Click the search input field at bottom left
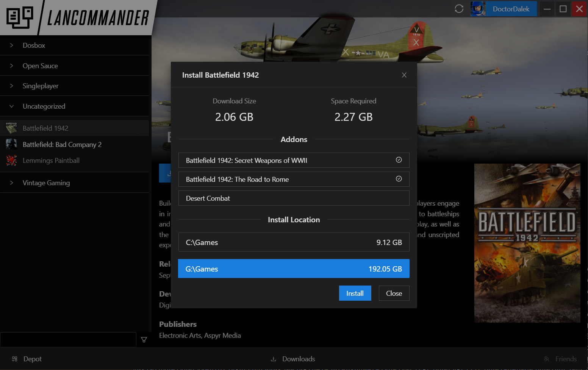Screen dimensions: 588x370 (x=68, y=340)
